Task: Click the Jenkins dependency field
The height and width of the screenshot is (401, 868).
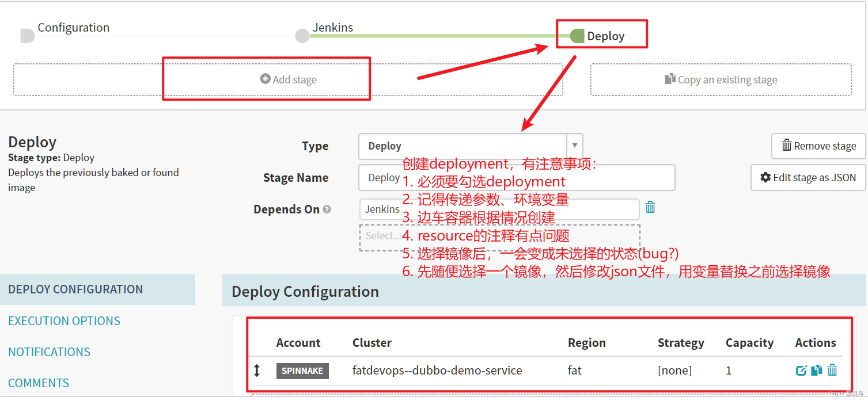Action: tap(499, 209)
